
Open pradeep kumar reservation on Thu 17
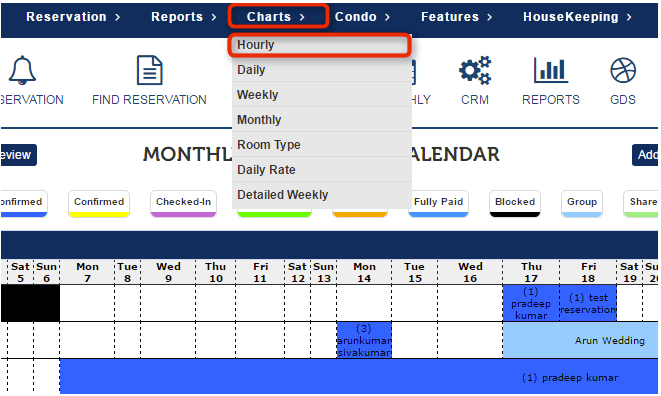click(x=531, y=303)
